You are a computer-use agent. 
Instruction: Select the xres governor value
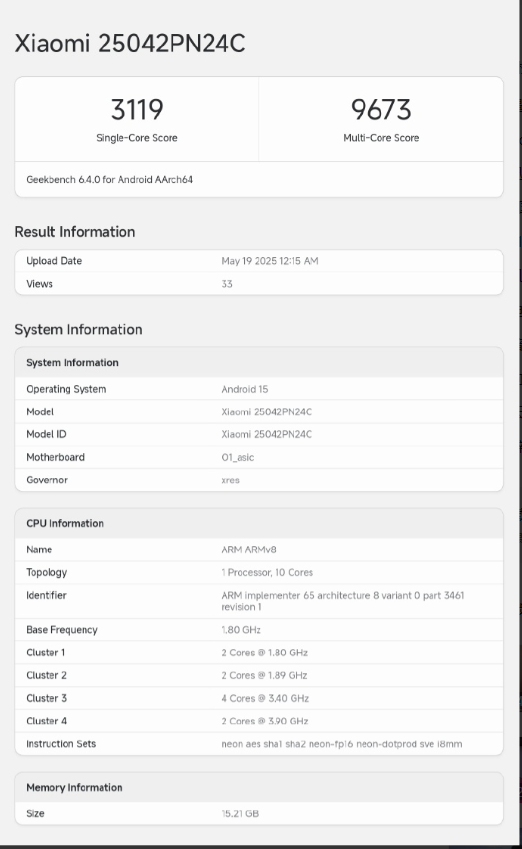pyautogui.click(x=230, y=480)
